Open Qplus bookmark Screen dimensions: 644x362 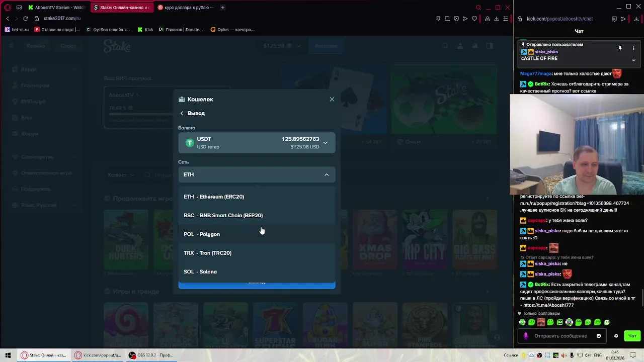coord(232,30)
